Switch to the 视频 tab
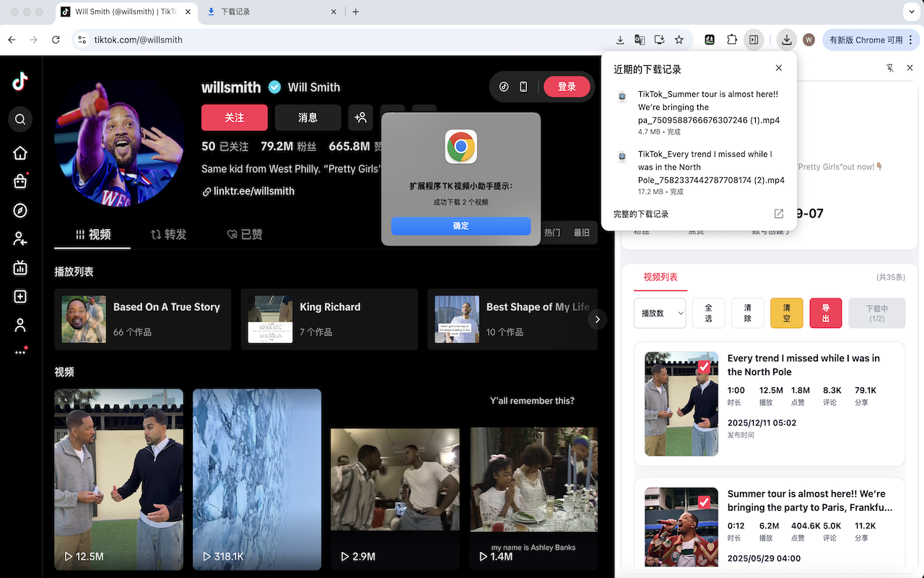924x578 pixels. [x=93, y=234]
